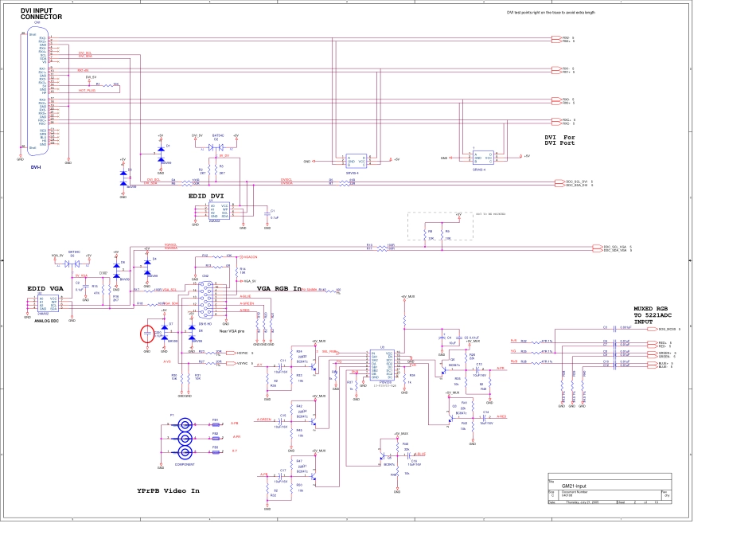The image size is (756, 535).
Task: Select the EDID VGA EEPROM chip
Action: [48, 305]
